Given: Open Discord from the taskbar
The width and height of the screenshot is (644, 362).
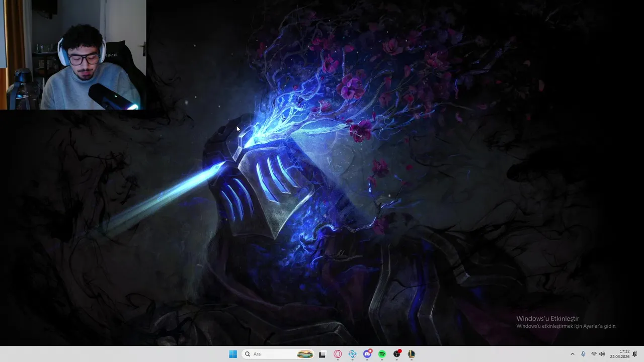Looking at the screenshot, I should coord(367,354).
